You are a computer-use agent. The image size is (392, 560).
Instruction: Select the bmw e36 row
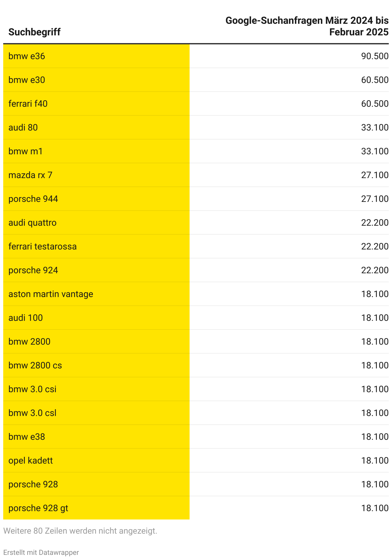[196, 56]
